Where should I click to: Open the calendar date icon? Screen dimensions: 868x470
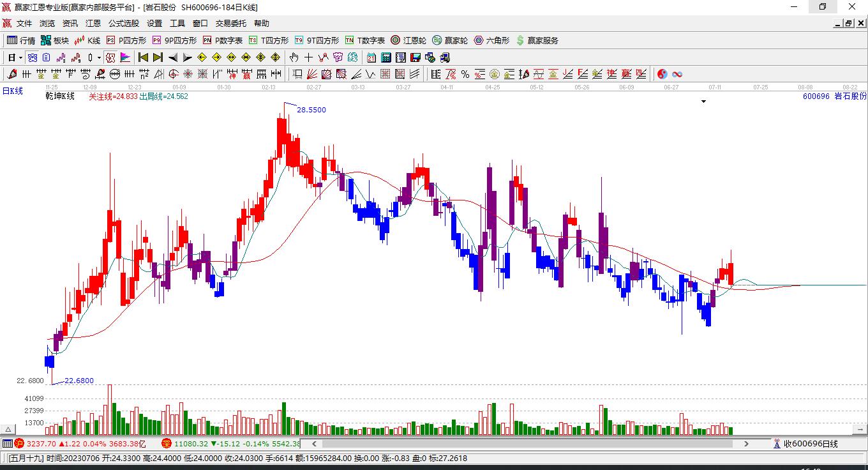click(371, 57)
